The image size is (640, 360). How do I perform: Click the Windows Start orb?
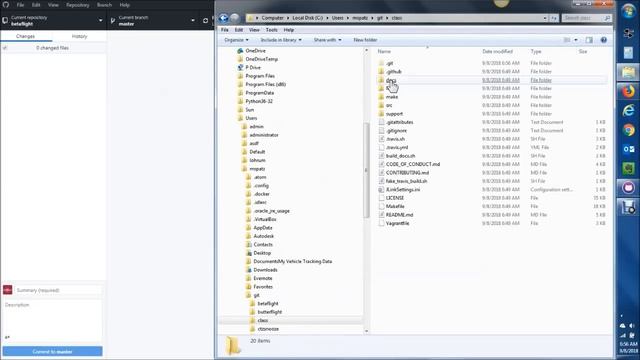(628, 11)
